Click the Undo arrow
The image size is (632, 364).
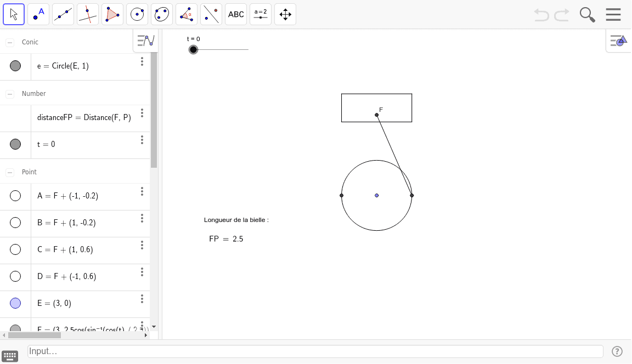coord(541,15)
